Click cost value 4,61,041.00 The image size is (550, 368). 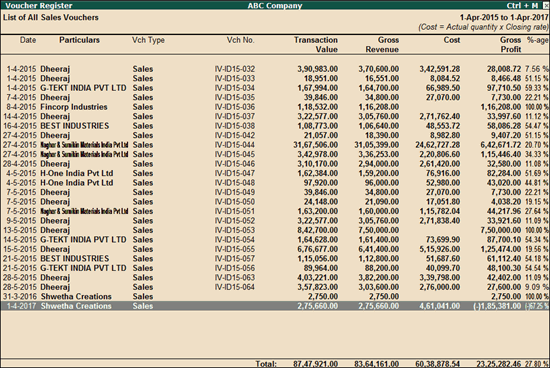440,306
